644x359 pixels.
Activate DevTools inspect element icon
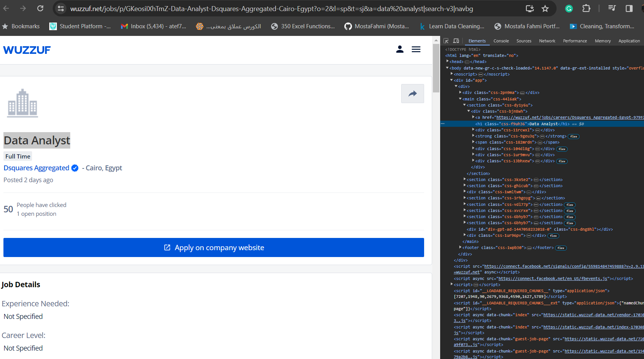(446, 41)
